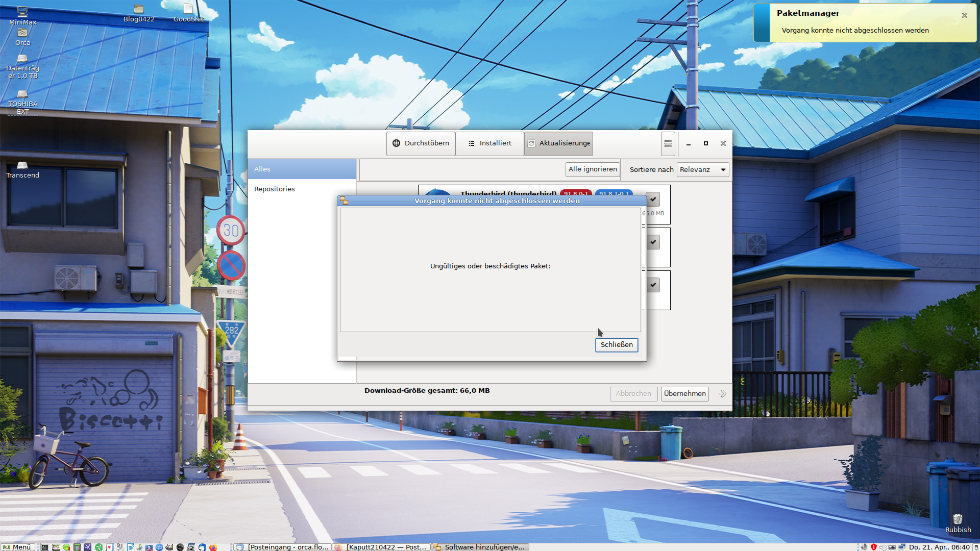980x551 pixels.
Task: Click the 'Sortiere nach' label
Action: click(x=651, y=169)
